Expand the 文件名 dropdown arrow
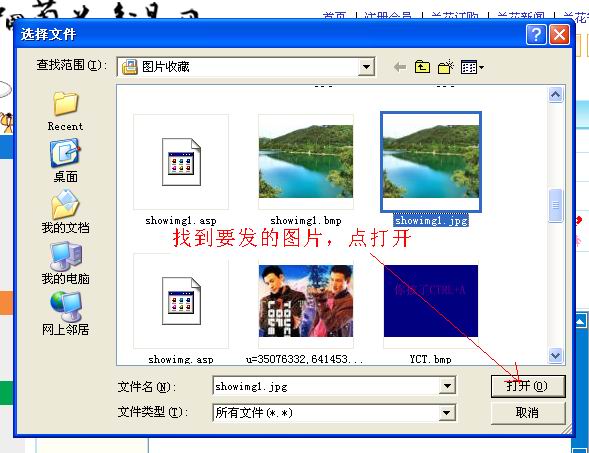The width and height of the screenshot is (589, 453). pyautogui.click(x=447, y=386)
